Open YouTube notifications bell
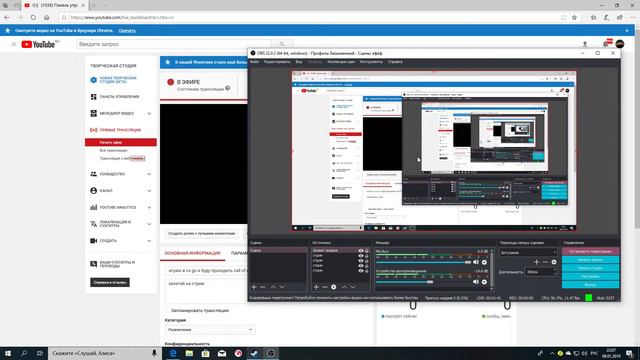640x360 pixels. point(607,44)
